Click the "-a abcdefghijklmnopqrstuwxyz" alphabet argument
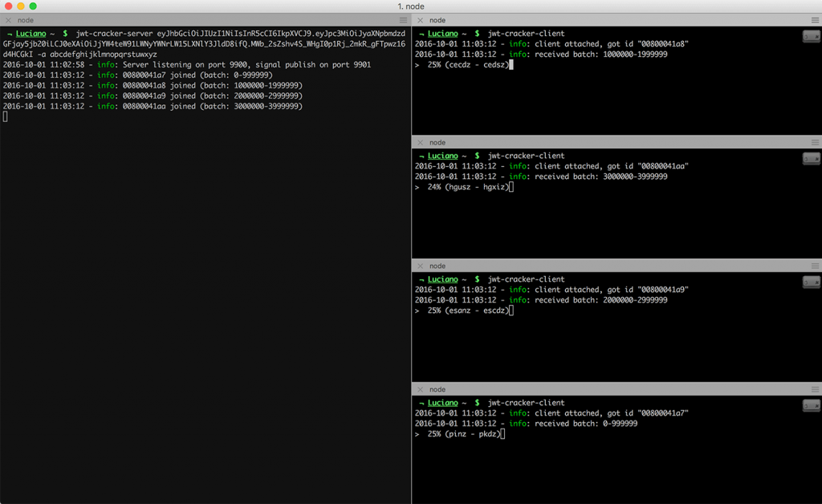The image size is (822, 504). coord(97,55)
